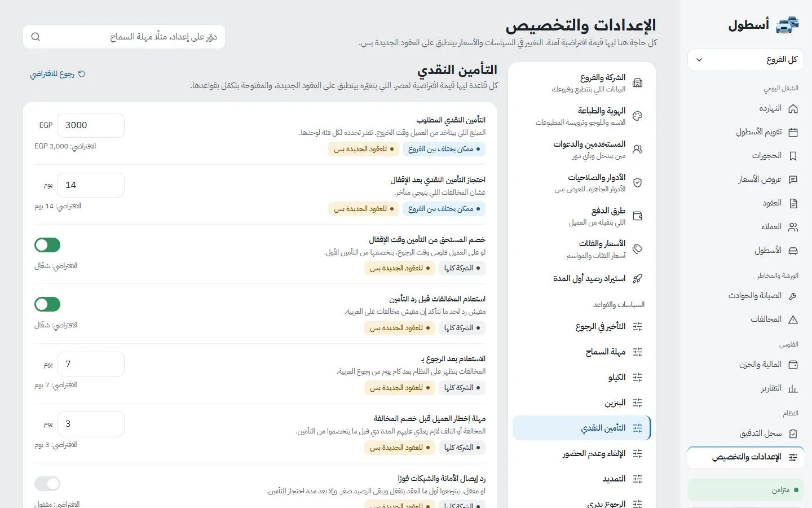812x508 pixels.
Task: Click the people icon for العملاء
Action: pos(793,227)
